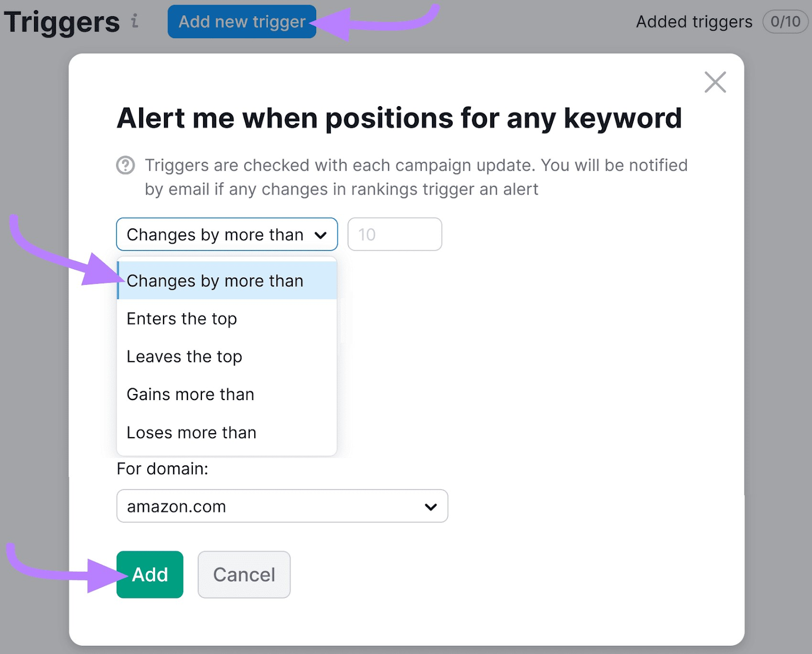Dismiss the dialog using the X icon
Image resolution: width=812 pixels, height=654 pixels.
pos(715,82)
